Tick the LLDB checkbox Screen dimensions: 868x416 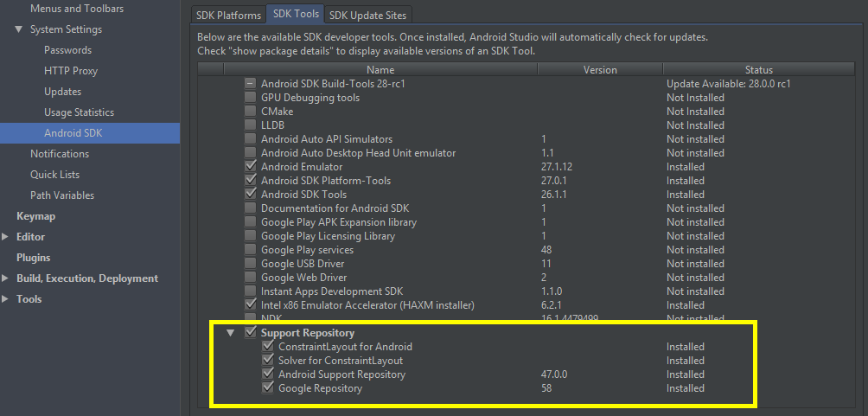coord(251,125)
